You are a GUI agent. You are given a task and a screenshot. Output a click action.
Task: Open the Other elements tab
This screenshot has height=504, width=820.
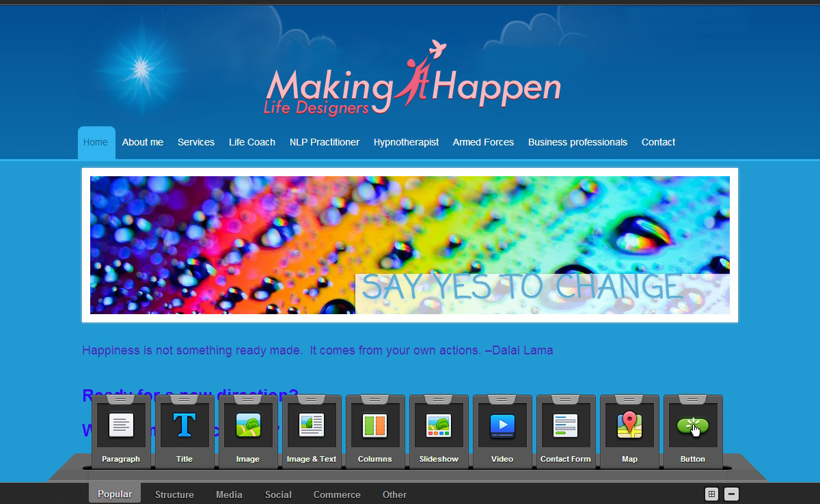(394, 494)
